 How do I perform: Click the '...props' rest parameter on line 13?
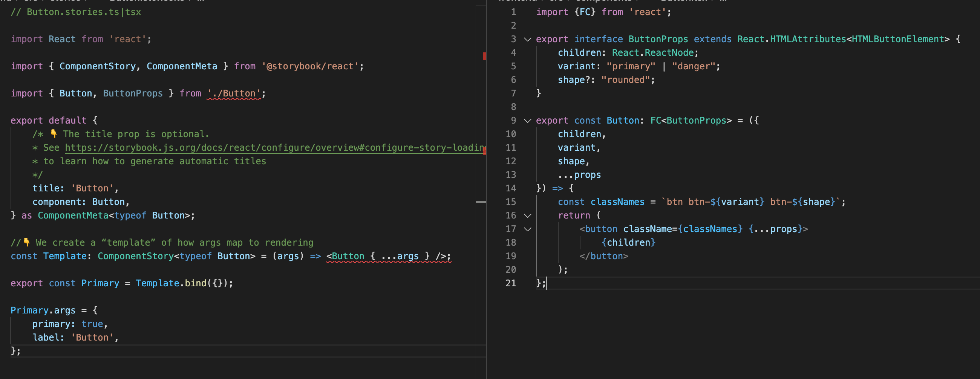pyautogui.click(x=579, y=175)
